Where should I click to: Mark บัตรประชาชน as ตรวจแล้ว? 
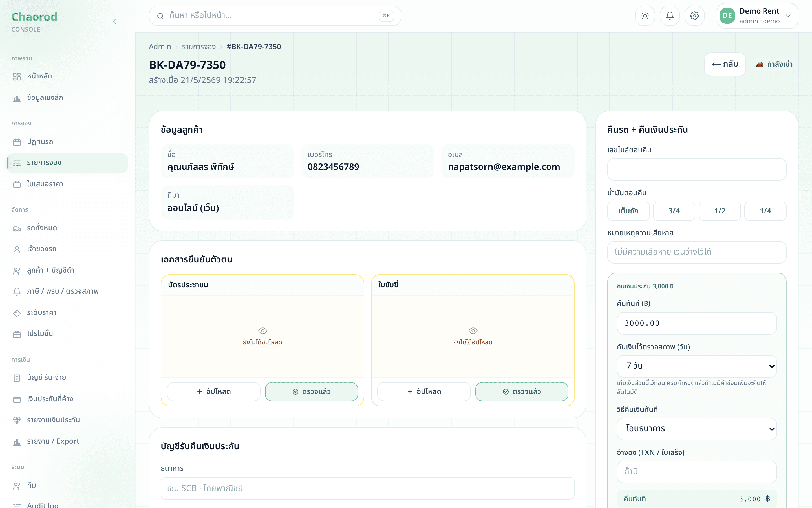(311, 391)
